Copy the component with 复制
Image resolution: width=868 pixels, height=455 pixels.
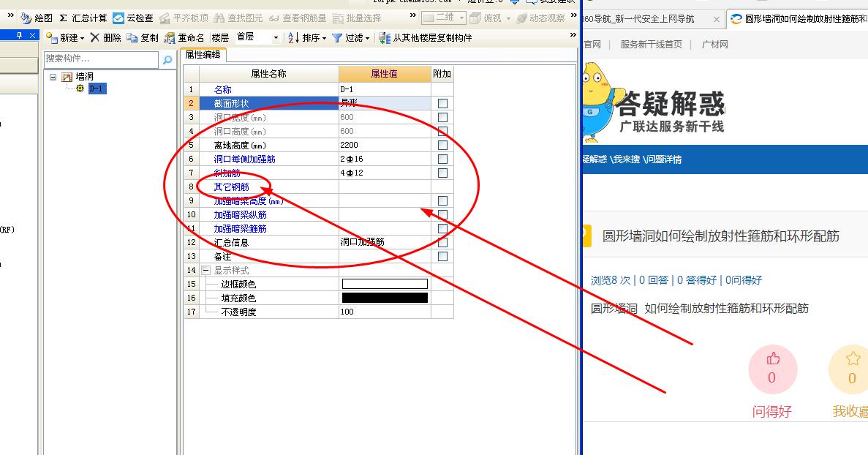143,37
